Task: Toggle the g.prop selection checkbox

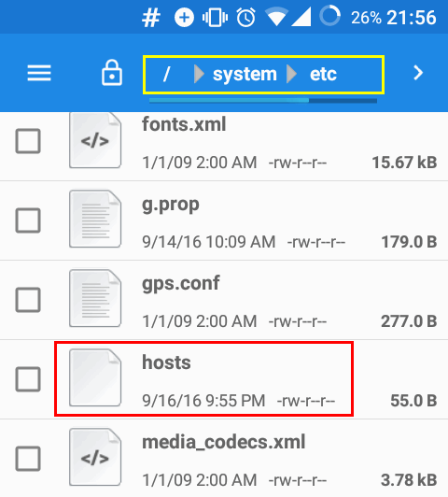Action: [x=28, y=220]
